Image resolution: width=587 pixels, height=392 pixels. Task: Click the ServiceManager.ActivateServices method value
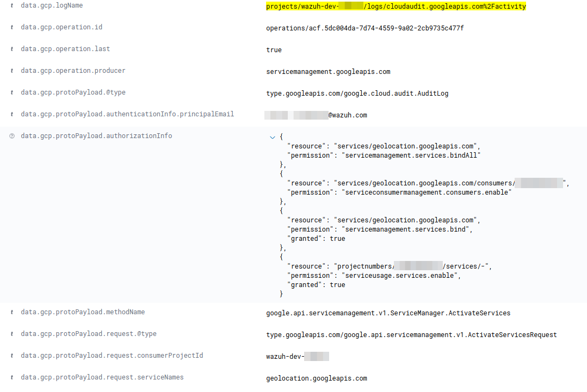pos(388,313)
